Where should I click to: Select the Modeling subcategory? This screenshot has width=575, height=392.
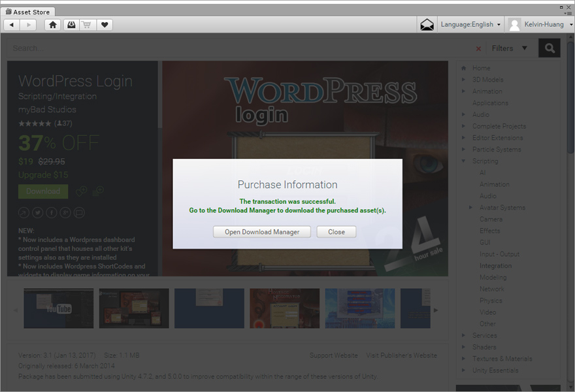point(493,277)
